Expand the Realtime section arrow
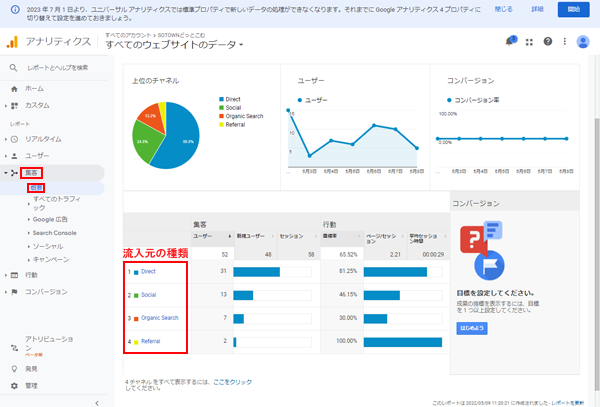Screen dimensions: 600x407 coord(5,139)
